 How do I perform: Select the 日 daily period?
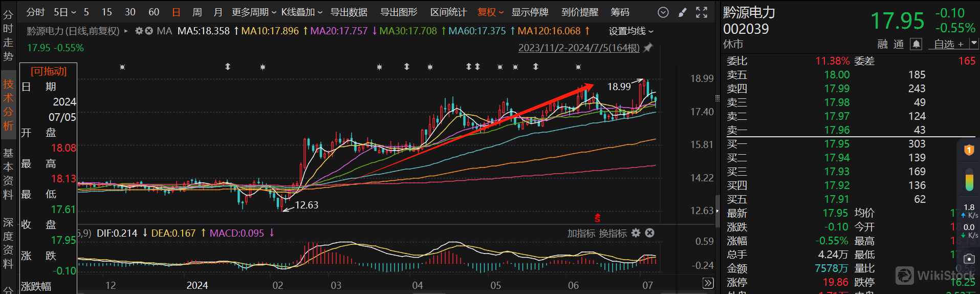(177, 12)
